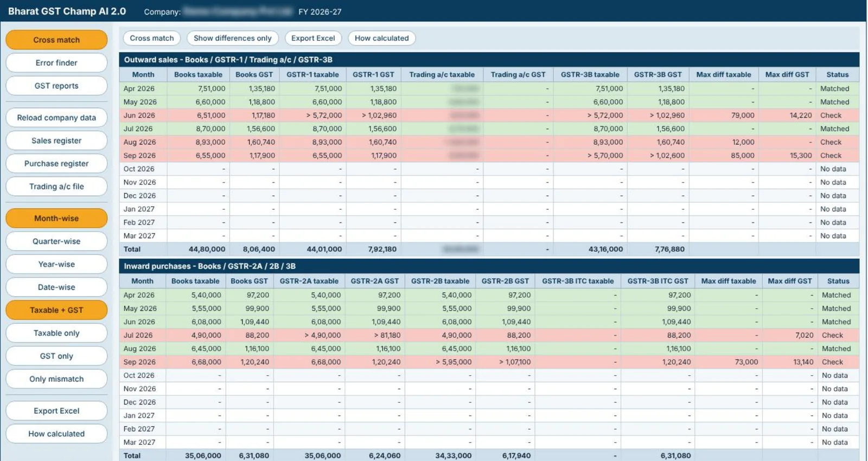Screen dimensions: 868x461
Task: Toggle Show differences only
Action: [x=233, y=38]
